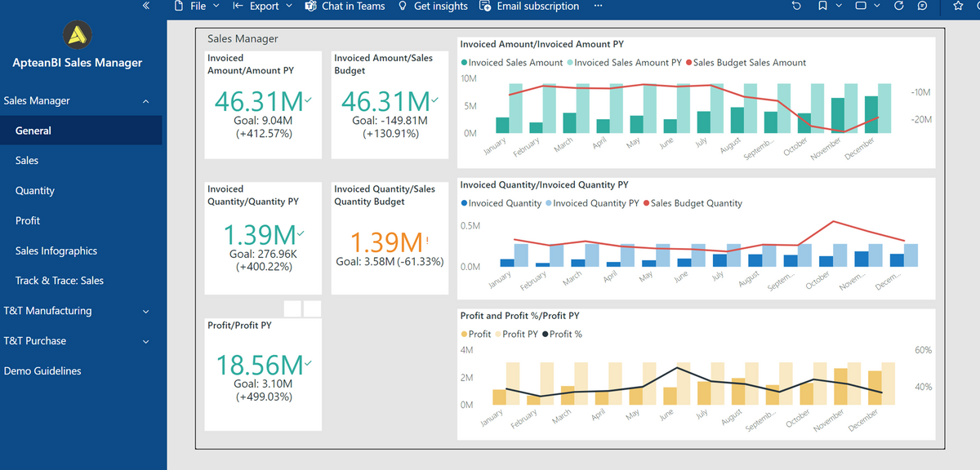980x470 pixels.
Task: Open the more options ellipsis menu
Action: (598, 6)
